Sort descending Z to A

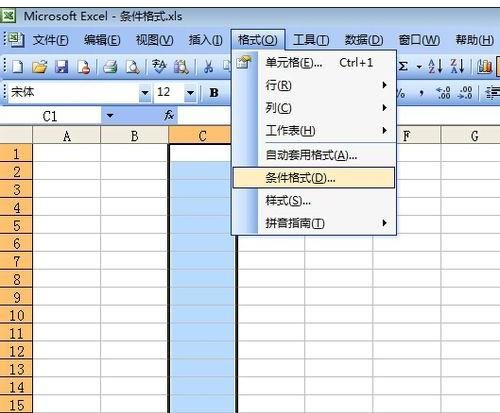coord(457,66)
